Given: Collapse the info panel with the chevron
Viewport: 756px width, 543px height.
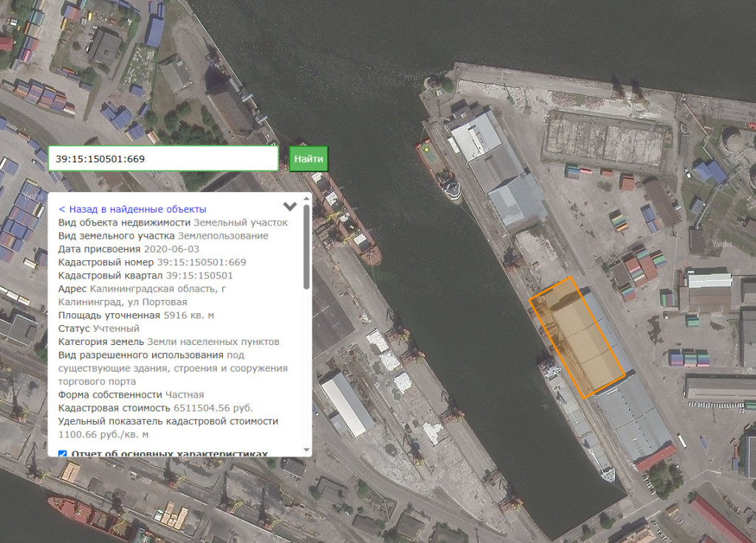Looking at the screenshot, I should 289,206.
